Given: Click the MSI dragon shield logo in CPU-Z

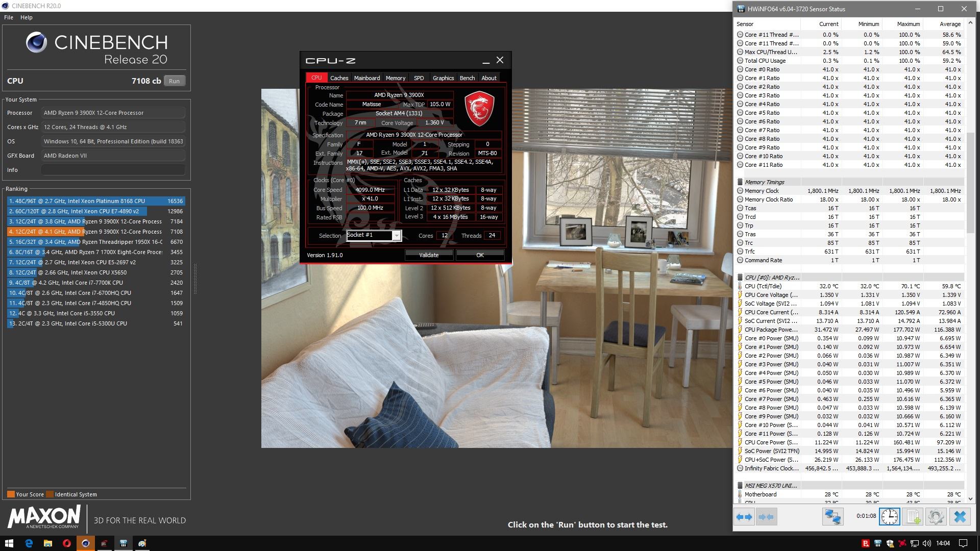Looking at the screenshot, I should coord(479,109).
